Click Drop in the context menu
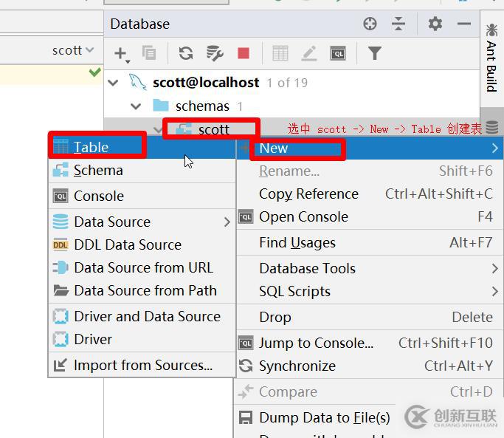 (370, 318)
